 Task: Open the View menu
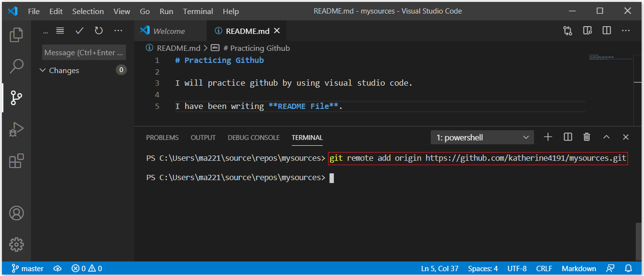click(x=122, y=11)
